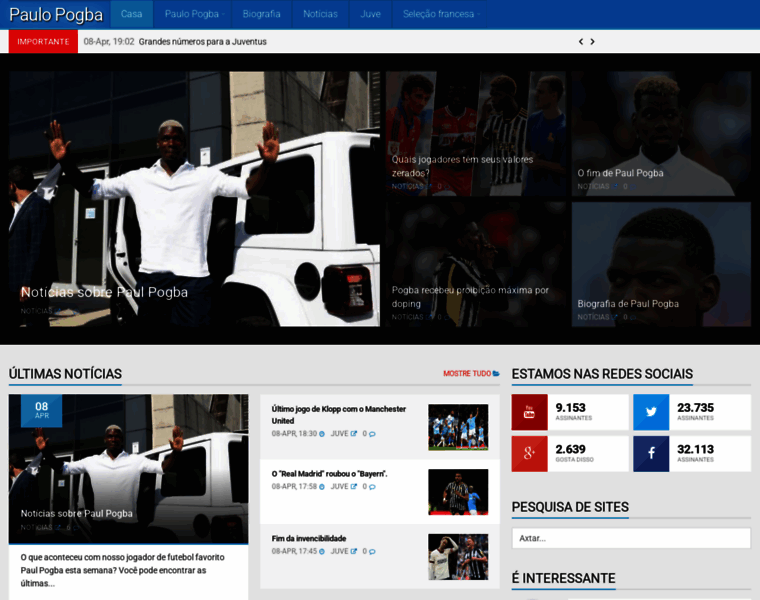Switch to the Notícias menu item
The image size is (760, 600).
(x=320, y=14)
